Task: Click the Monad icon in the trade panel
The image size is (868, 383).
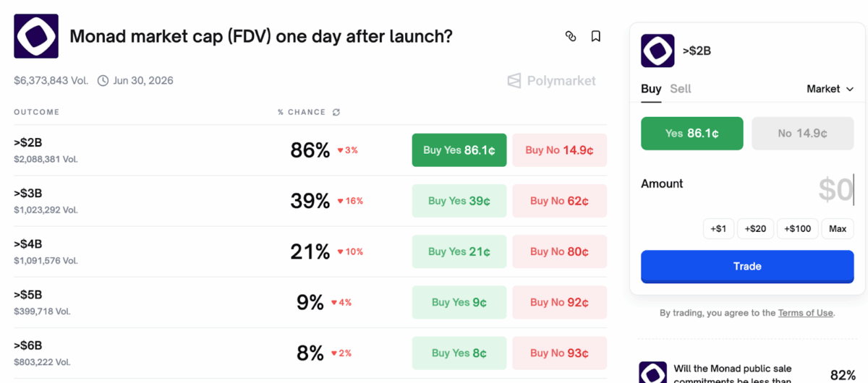Action: pyautogui.click(x=658, y=51)
